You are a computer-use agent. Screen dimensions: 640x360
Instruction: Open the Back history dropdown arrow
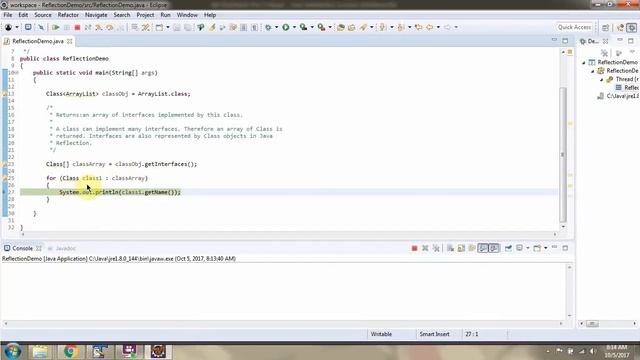(438, 27)
